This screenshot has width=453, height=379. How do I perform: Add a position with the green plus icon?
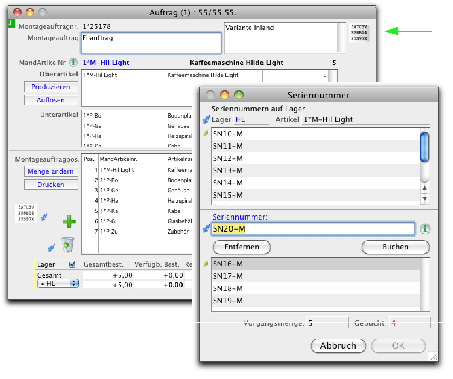tap(69, 222)
